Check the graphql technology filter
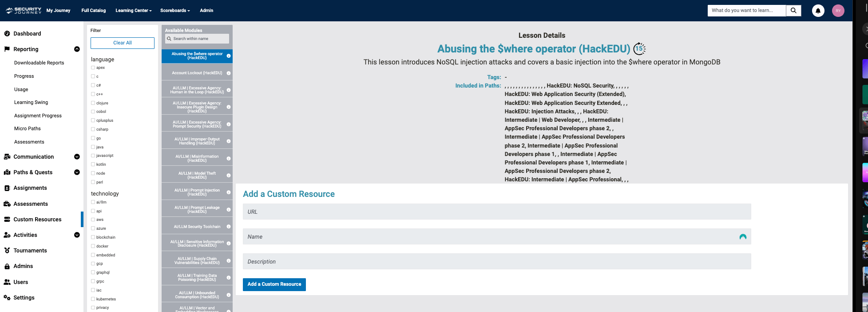The image size is (868, 312). click(93, 272)
